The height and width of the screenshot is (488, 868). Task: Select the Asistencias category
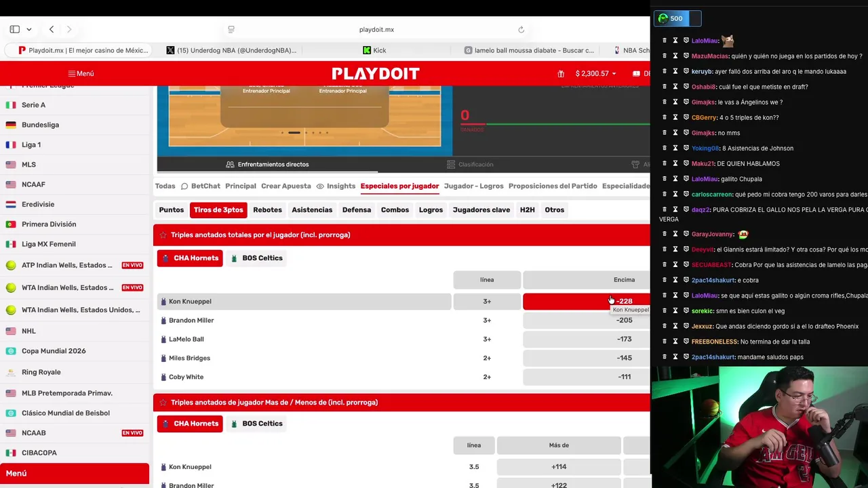click(x=312, y=210)
